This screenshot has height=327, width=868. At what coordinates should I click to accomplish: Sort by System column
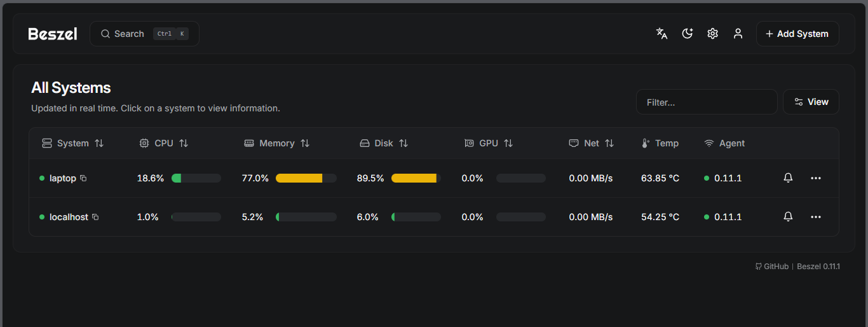(72, 143)
